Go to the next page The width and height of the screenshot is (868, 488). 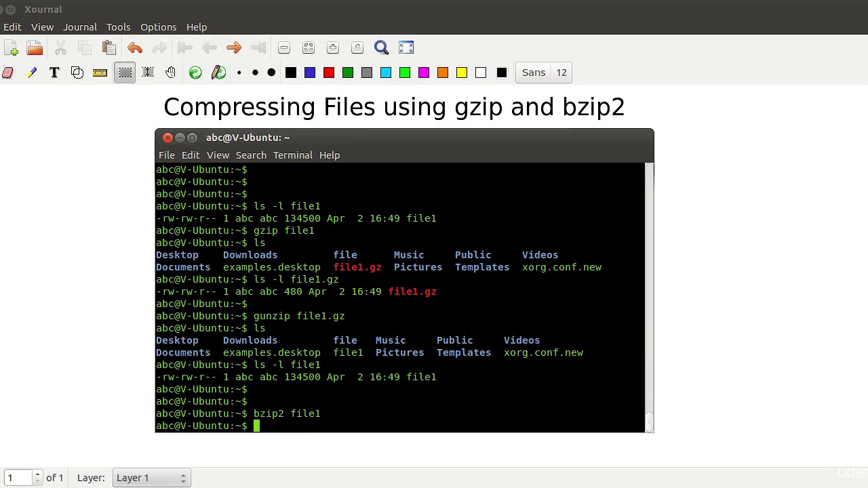click(x=233, y=47)
